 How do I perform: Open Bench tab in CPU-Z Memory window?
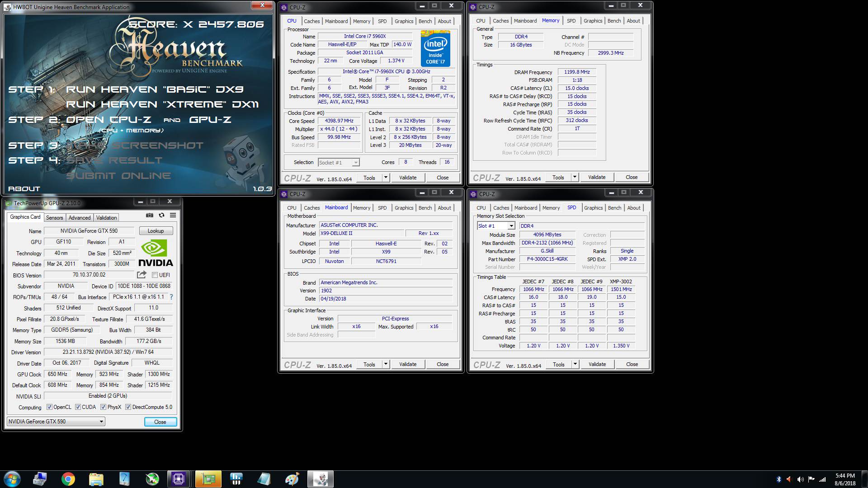tap(614, 21)
